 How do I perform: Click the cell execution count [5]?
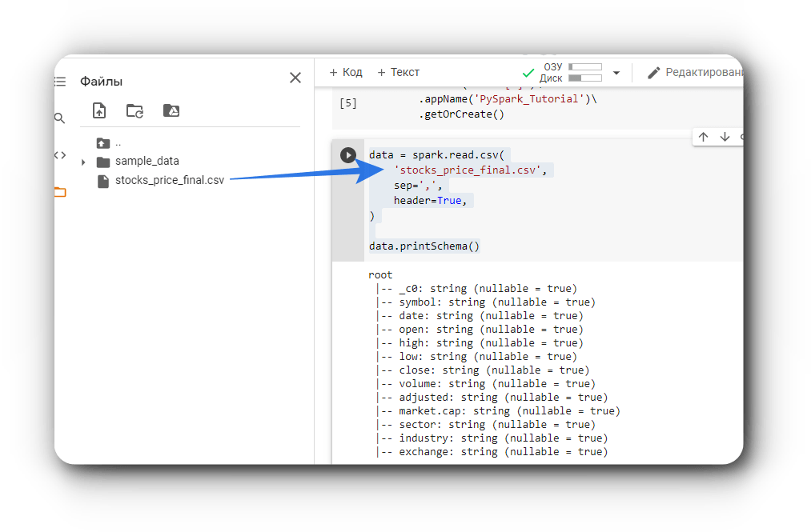pyautogui.click(x=348, y=103)
